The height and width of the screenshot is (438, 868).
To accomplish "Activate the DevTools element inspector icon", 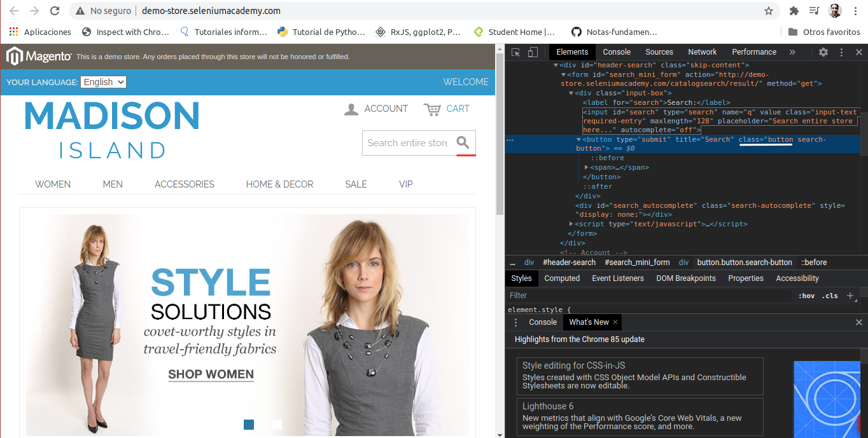I will tap(516, 52).
